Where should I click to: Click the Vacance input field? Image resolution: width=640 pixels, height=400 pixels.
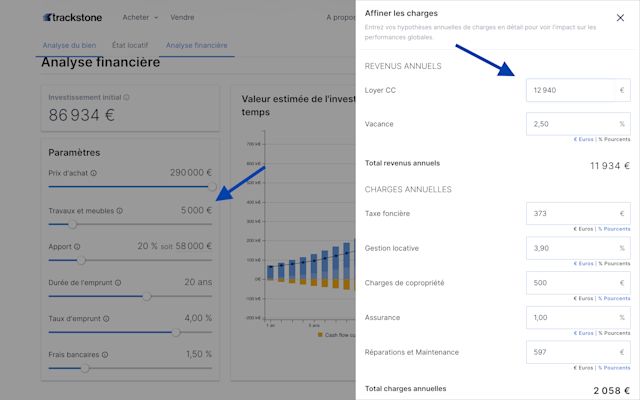pyautogui.click(x=578, y=124)
